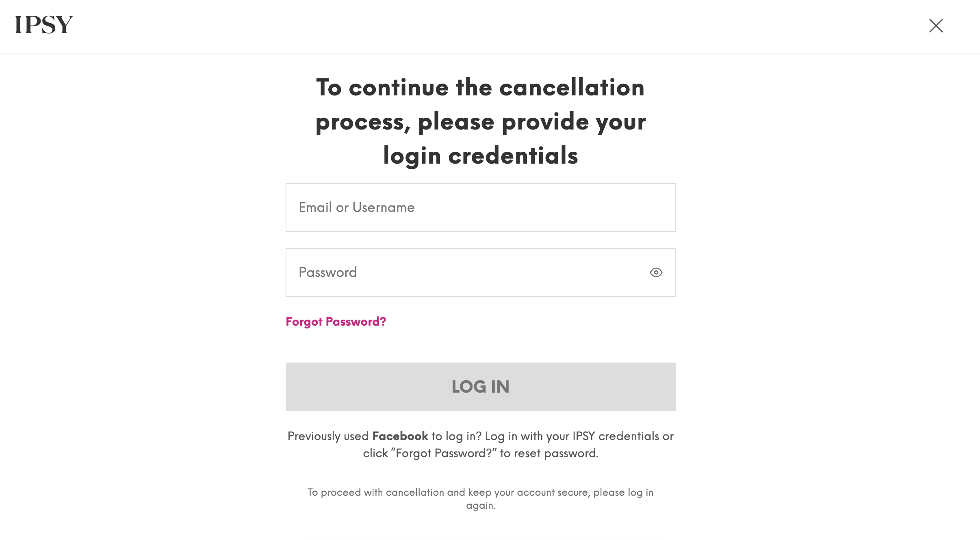
Task: Click the Password input field
Action: tap(480, 272)
